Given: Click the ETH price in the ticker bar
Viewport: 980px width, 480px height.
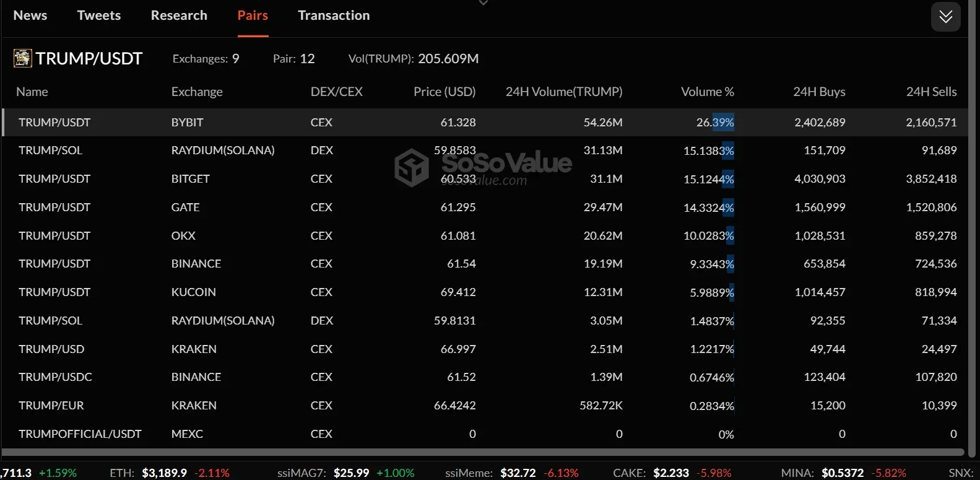Looking at the screenshot, I should coord(166,473).
